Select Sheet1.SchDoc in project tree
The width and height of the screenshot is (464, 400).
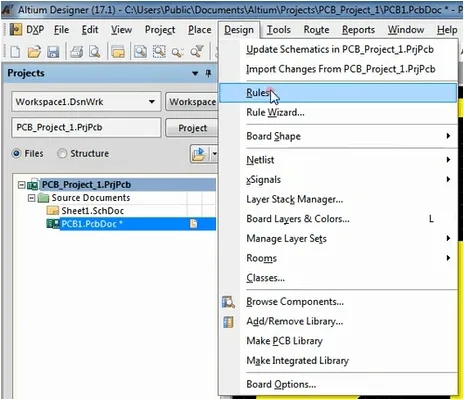[92, 211]
